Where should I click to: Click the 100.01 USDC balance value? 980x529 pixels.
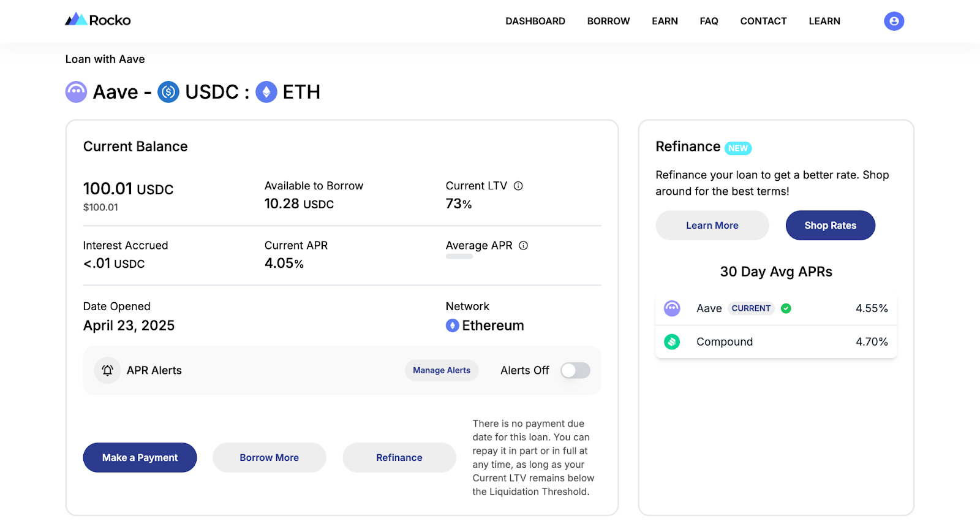[x=129, y=189]
